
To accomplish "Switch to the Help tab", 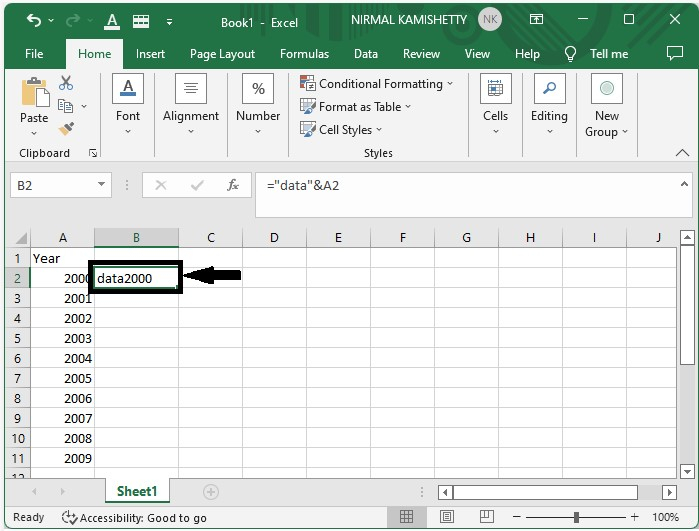I will (x=527, y=54).
